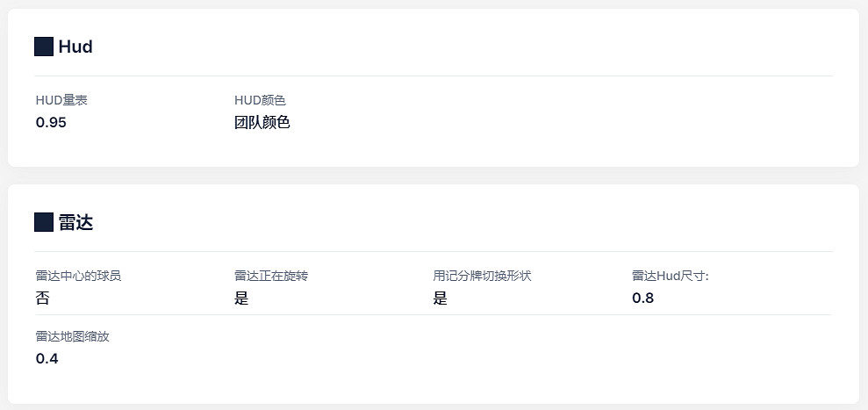The width and height of the screenshot is (868, 410).
Task: Click the dark square icon beside Hud
Action: point(44,47)
